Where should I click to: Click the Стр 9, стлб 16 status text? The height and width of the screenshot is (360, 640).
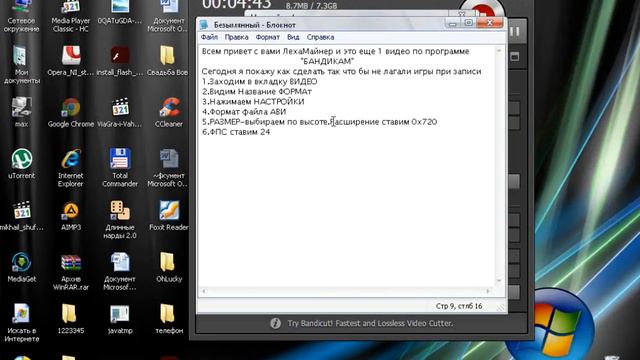(x=459, y=306)
